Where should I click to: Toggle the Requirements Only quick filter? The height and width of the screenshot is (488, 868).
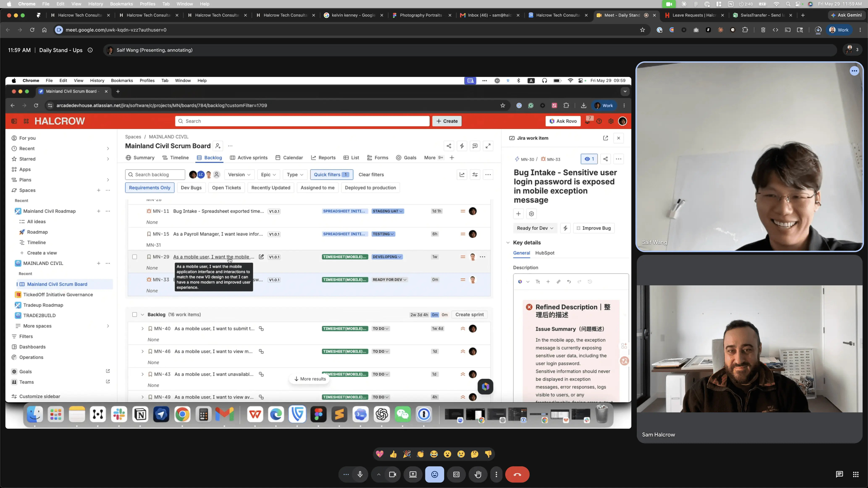point(150,188)
